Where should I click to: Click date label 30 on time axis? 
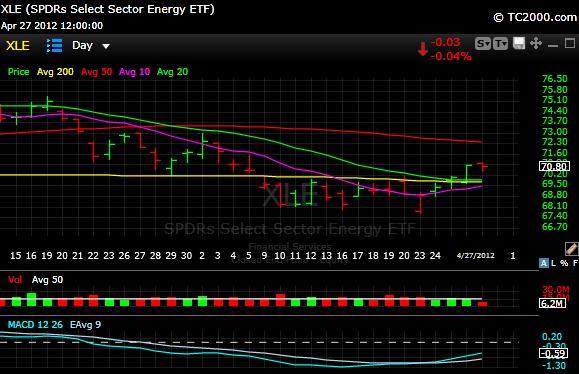186,255
